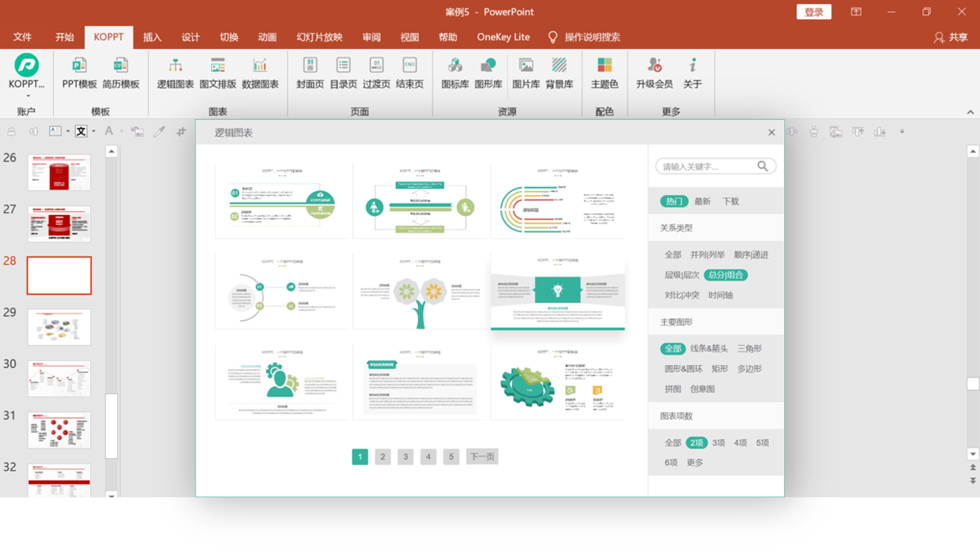
Task: Filter items by 3项
Action: (718, 443)
